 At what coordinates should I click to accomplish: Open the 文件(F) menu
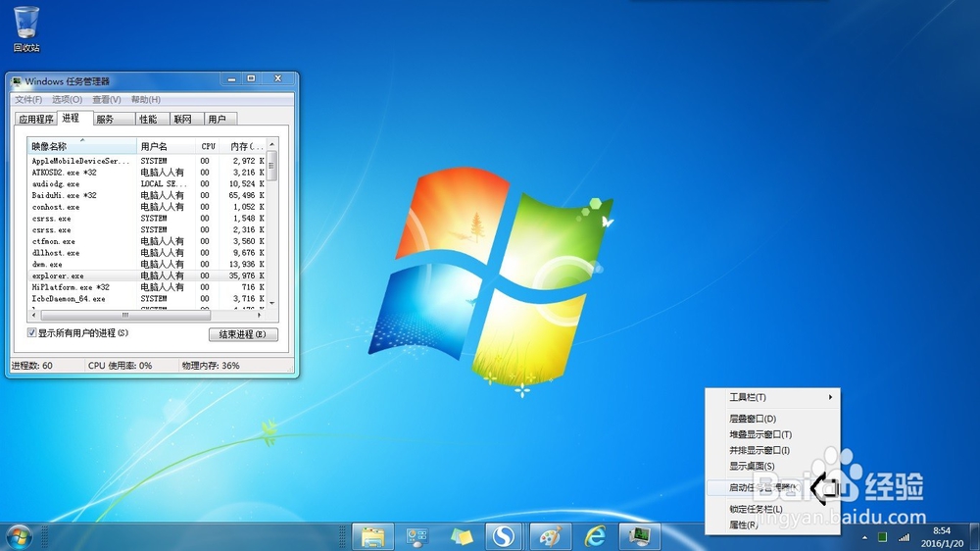(28, 99)
